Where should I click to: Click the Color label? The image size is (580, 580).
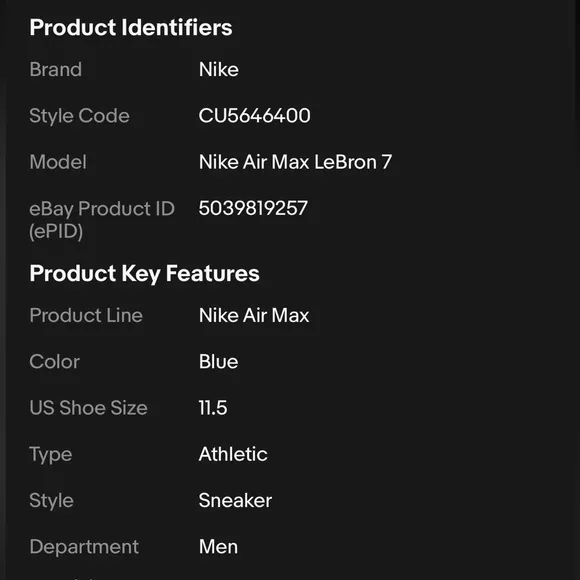tap(54, 361)
